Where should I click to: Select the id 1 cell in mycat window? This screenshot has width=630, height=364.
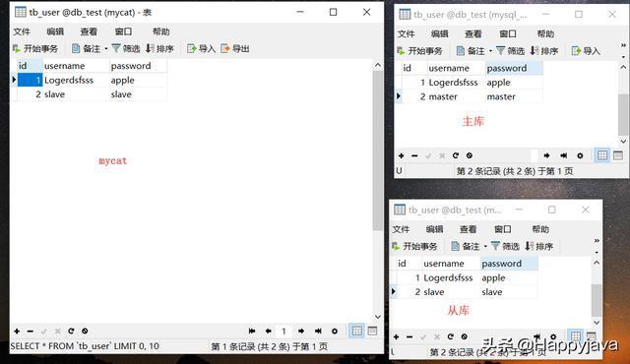[x=30, y=81]
